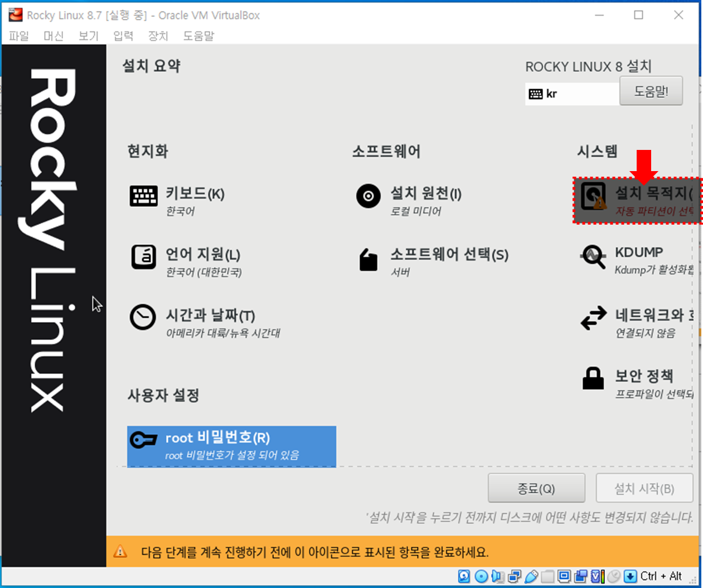Click the 소프트웨어 section heading
Screen dimensions: 703x588
[x=386, y=151]
